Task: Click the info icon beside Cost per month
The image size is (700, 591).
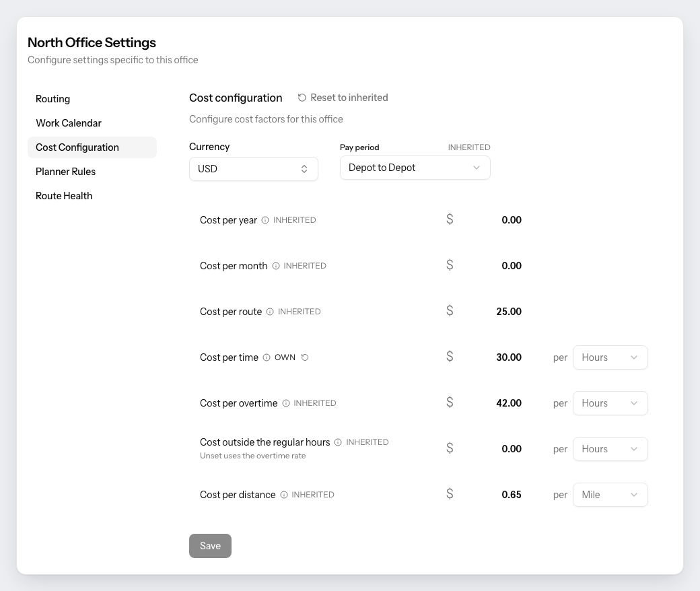Action: click(276, 266)
